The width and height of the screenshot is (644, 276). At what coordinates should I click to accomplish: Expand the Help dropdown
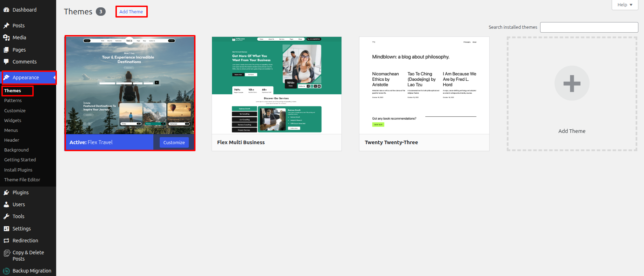coord(625,5)
